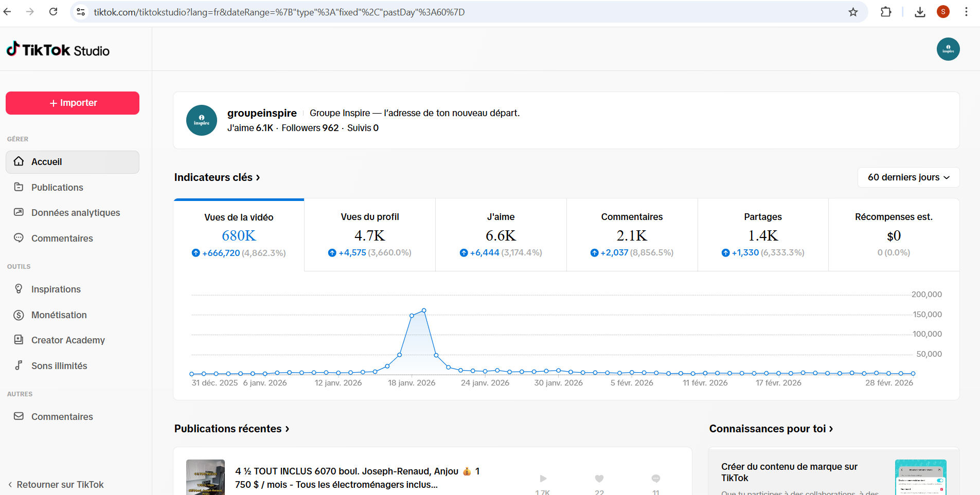Expand Indicateurs clés section
Screen dimensions: 980x495
(x=217, y=177)
